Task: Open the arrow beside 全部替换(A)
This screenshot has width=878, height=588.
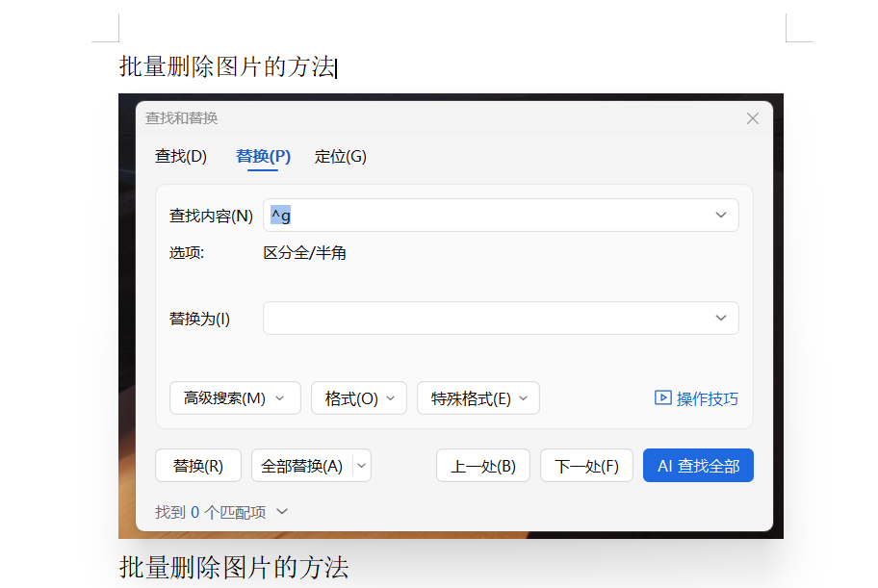Action: click(x=362, y=466)
